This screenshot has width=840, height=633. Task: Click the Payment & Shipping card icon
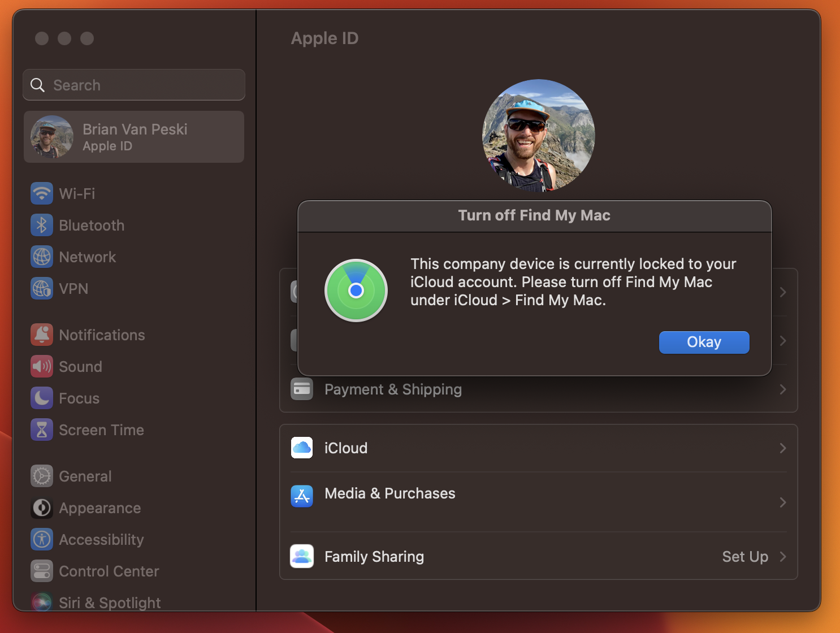[302, 389]
